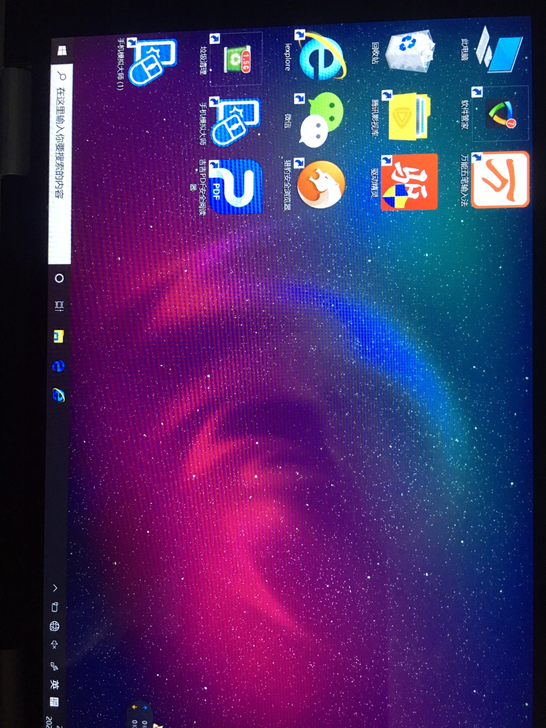
Task: Open the network globe tray icon
Action: pyautogui.click(x=54, y=625)
